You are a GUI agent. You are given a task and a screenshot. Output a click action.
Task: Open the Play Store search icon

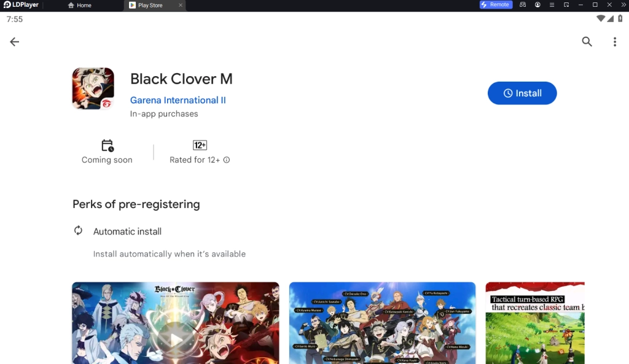coord(587,41)
